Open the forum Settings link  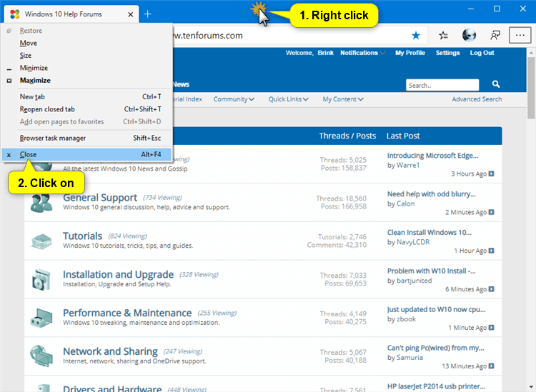pos(447,53)
